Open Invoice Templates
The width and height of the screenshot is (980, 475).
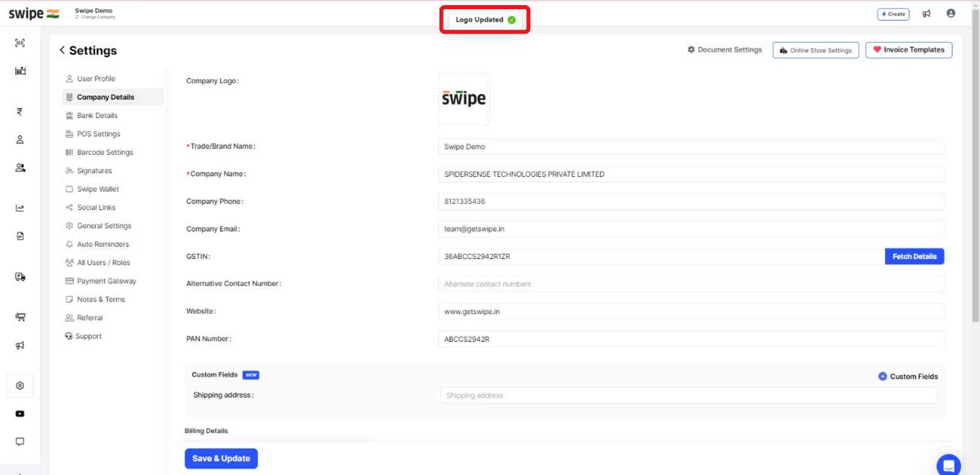909,50
